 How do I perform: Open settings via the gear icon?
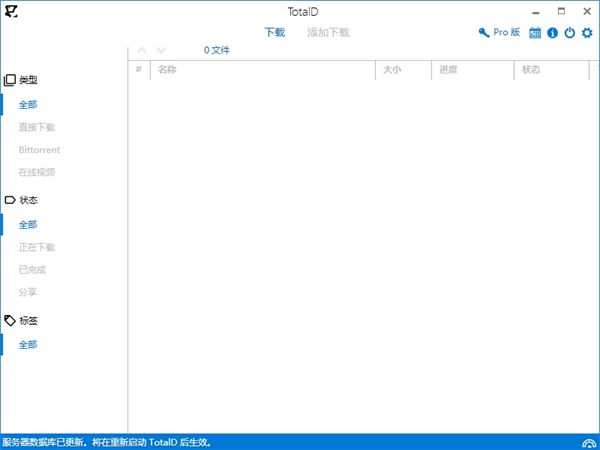pos(587,33)
